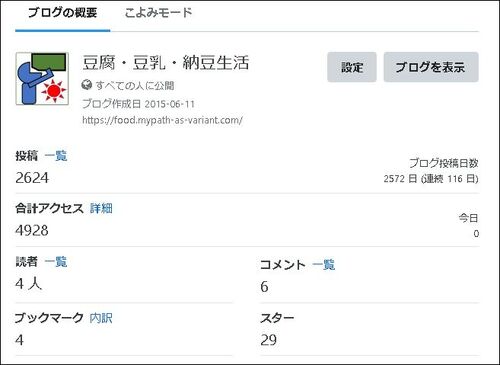Click the 2572 日 (連続 116 日) value

point(431,179)
